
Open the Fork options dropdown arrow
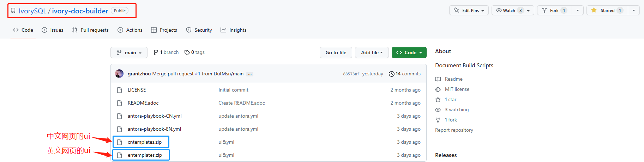coord(577,11)
